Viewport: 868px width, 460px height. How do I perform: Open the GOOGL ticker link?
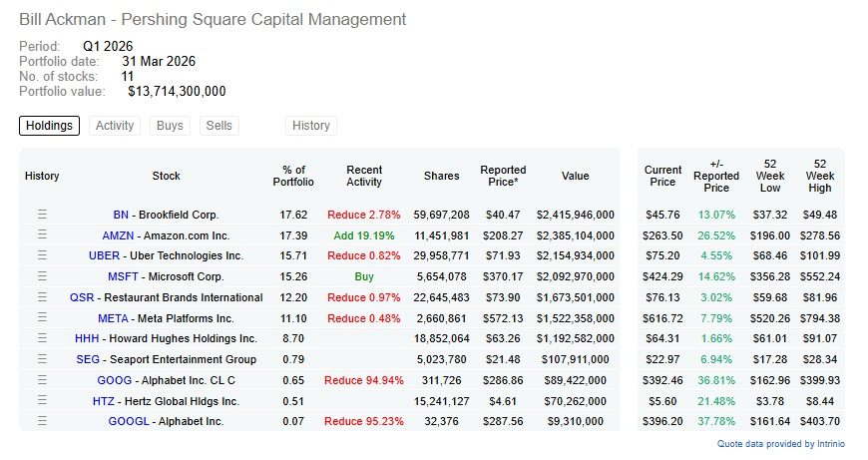129,422
